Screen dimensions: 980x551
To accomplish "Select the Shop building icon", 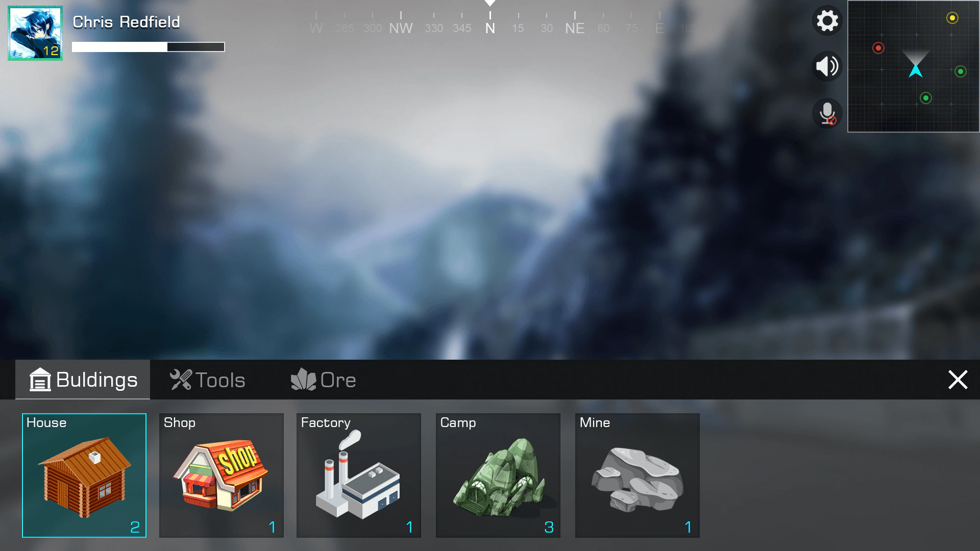I will pos(222,475).
